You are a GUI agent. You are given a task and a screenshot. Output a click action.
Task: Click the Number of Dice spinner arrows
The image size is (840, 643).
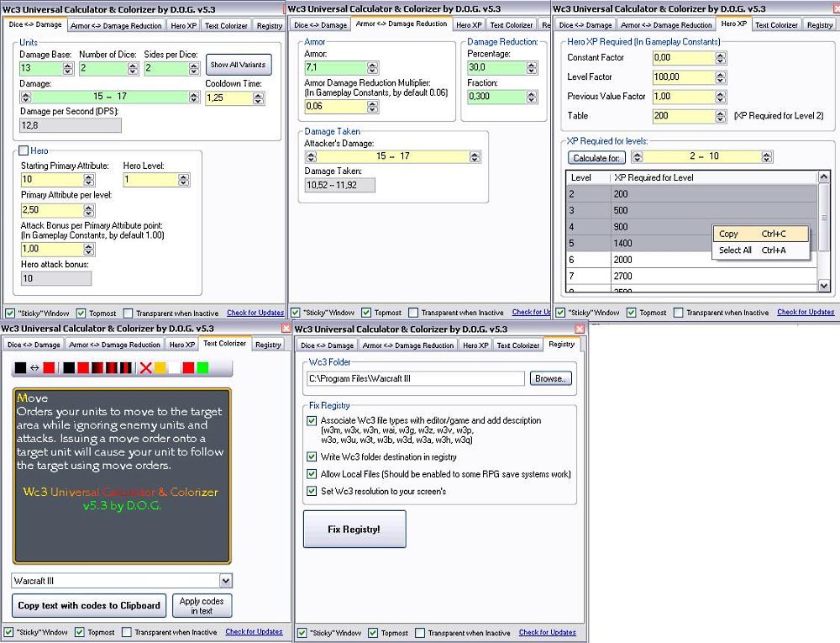[x=134, y=68]
